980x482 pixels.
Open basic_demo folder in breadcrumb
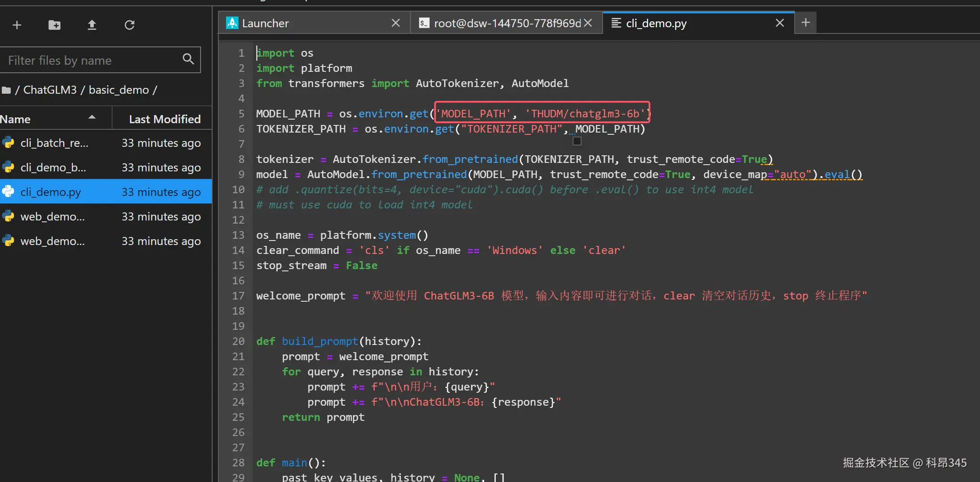(x=119, y=90)
